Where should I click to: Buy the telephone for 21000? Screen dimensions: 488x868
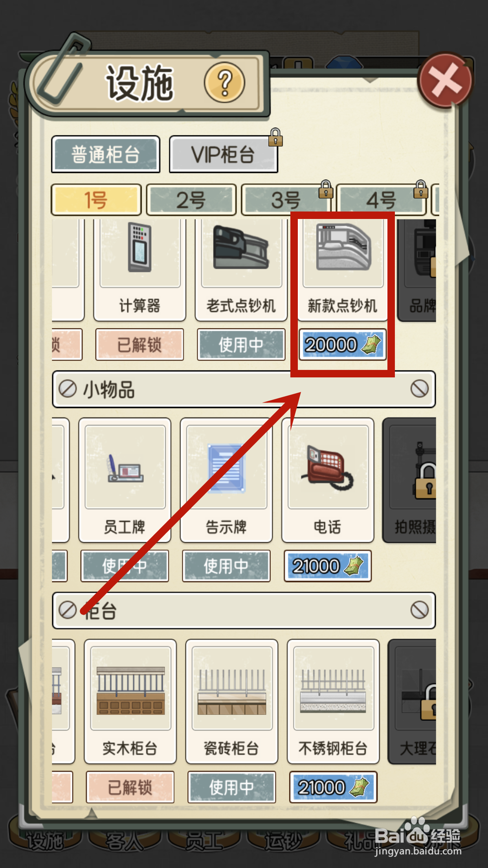point(328,566)
